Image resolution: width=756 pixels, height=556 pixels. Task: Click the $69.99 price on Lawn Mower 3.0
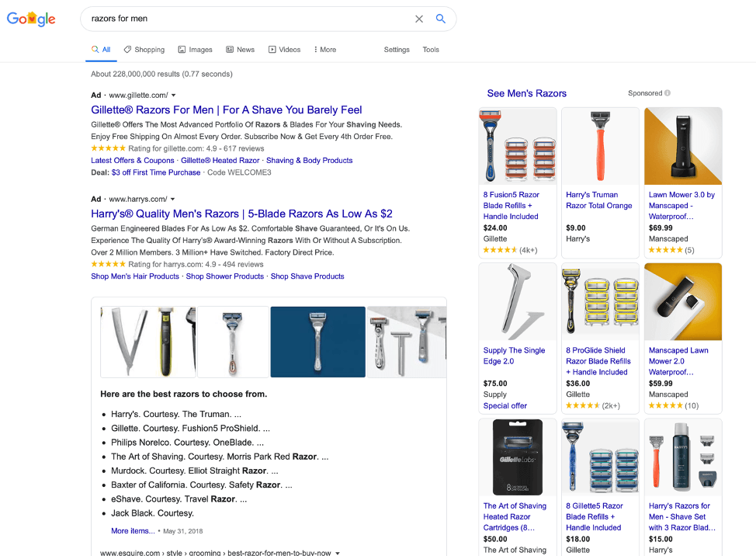point(661,228)
